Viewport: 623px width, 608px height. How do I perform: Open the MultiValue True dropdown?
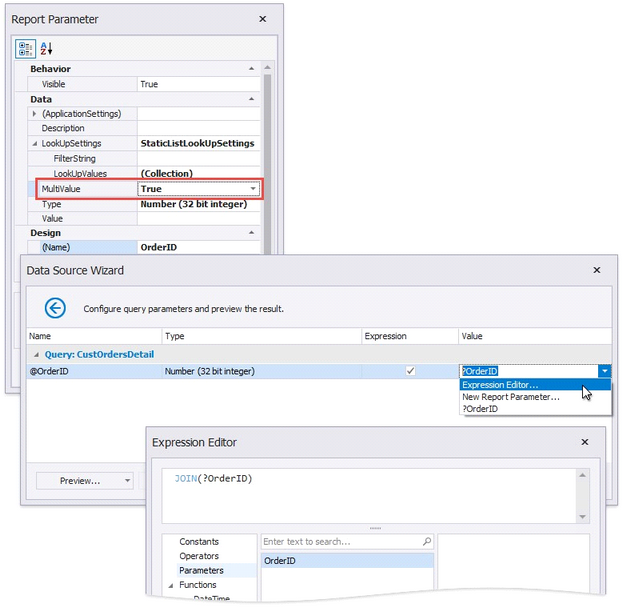[253, 189]
